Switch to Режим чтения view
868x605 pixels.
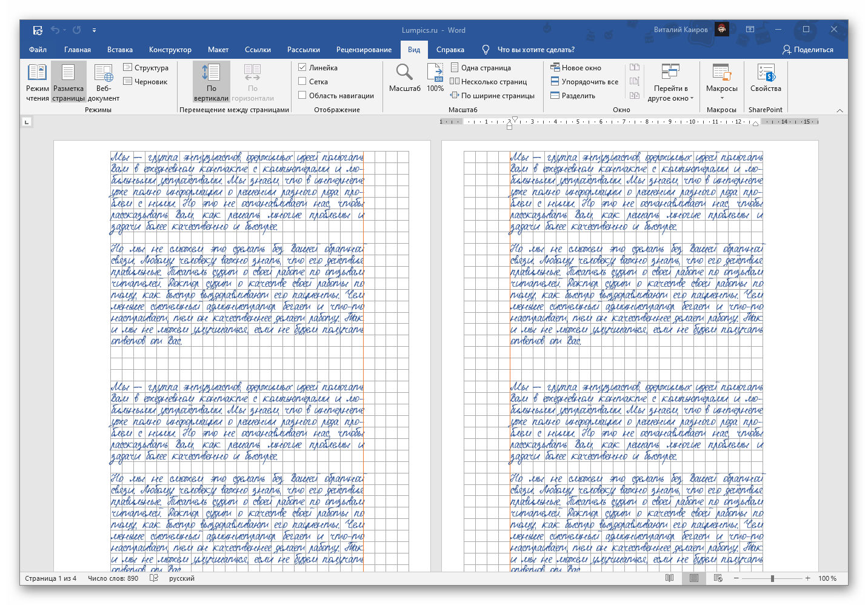(38, 82)
